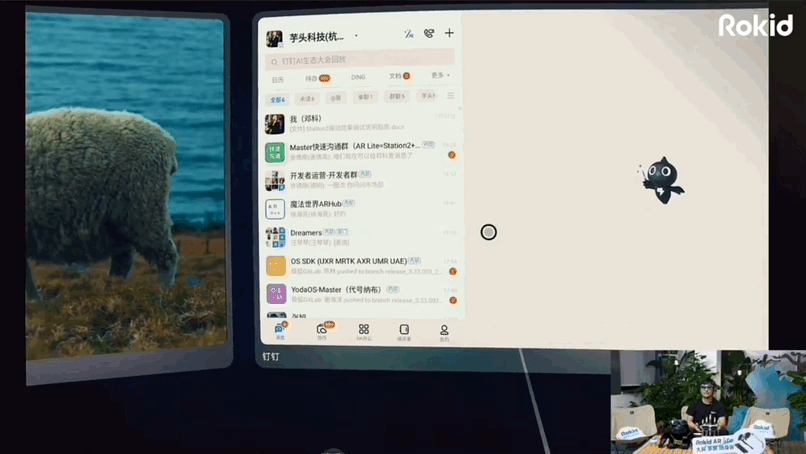The height and width of the screenshot is (454, 806).
Task: Select the 全部 6 filter chip
Action: coord(278,99)
